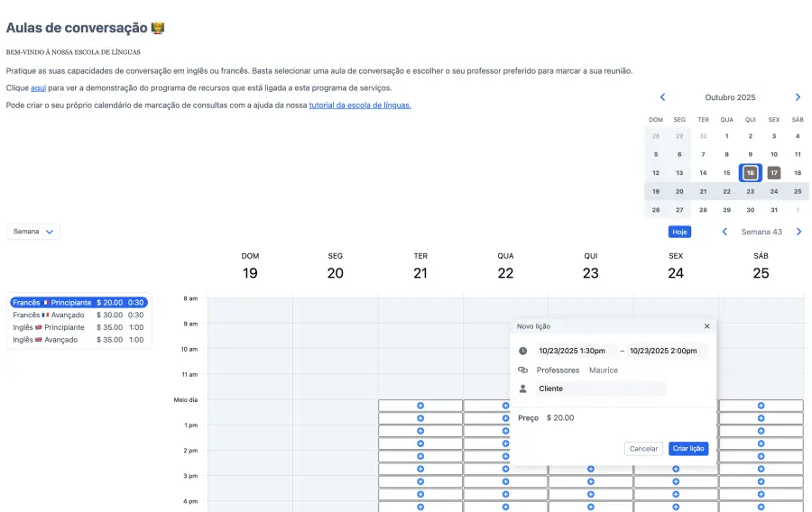The image size is (812, 512).
Task: Click the link icon beside Professores
Action: click(523, 370)
